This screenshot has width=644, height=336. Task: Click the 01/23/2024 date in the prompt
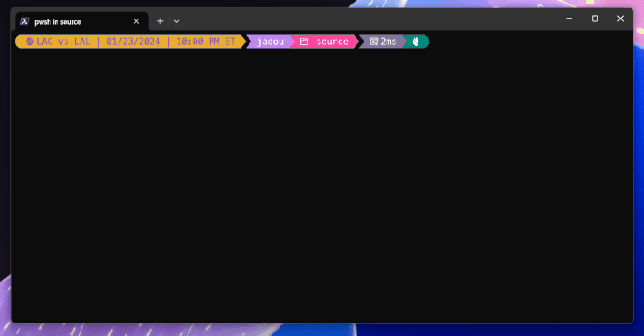133,42
